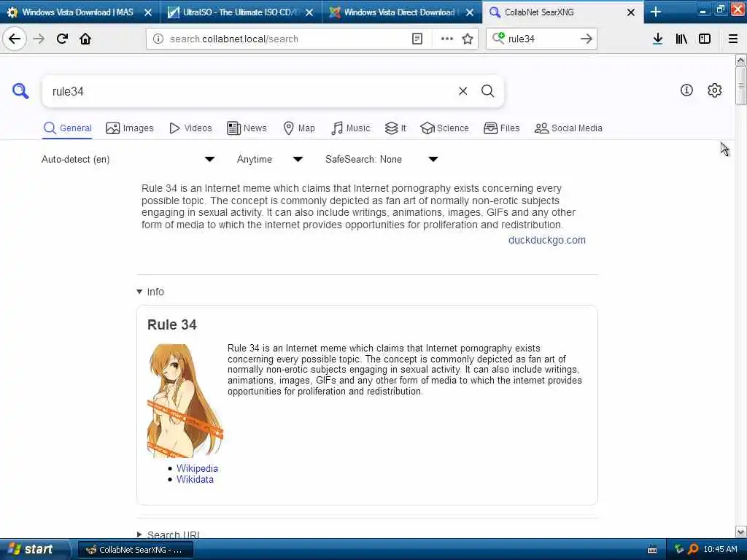Reload the current page
This screenshot has height=560, width=747.
62,39
